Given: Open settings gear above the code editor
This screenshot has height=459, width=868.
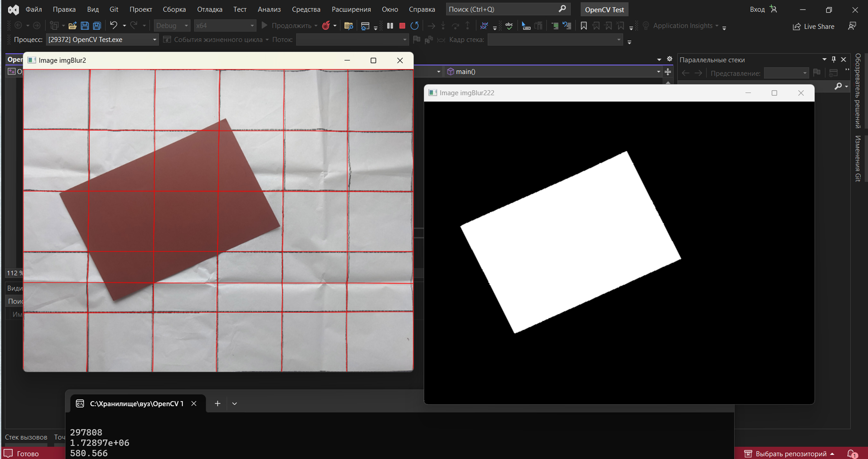Looking at the screenshot, I should (670, 59).
